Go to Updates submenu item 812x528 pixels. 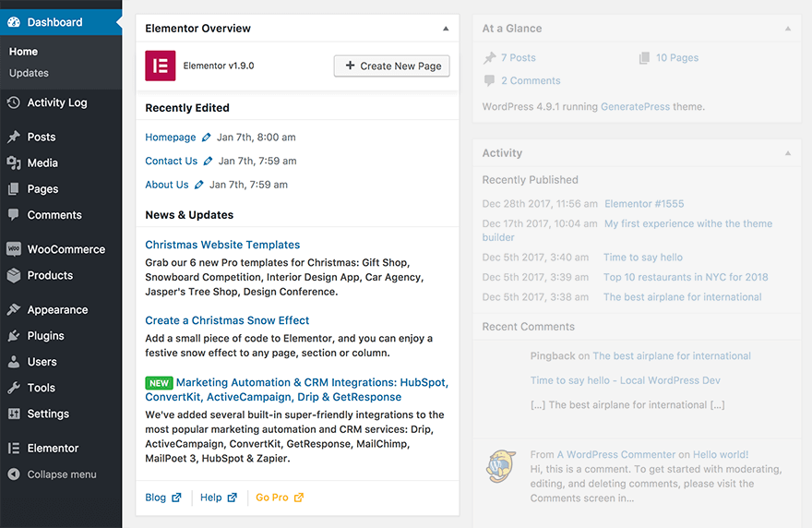[29, 73]
